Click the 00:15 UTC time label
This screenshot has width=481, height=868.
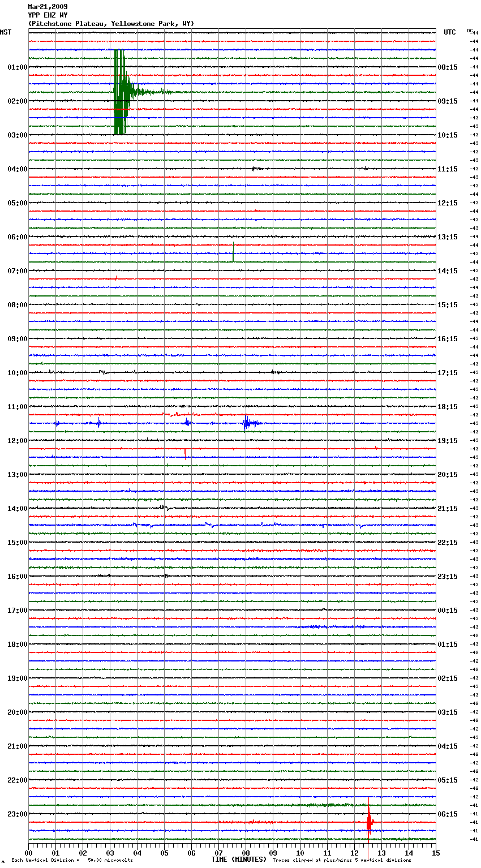(448, 611)
